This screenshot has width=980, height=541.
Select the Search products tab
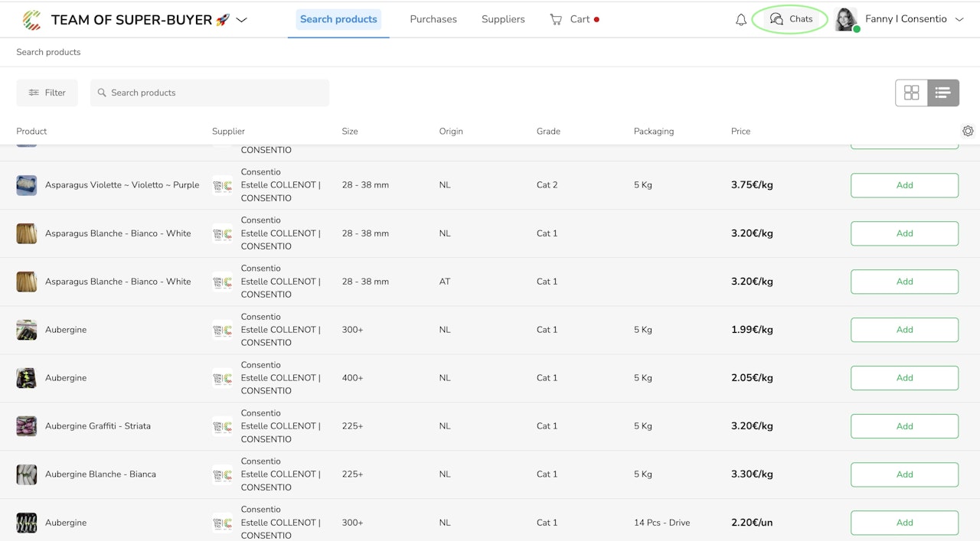(338, 19)
